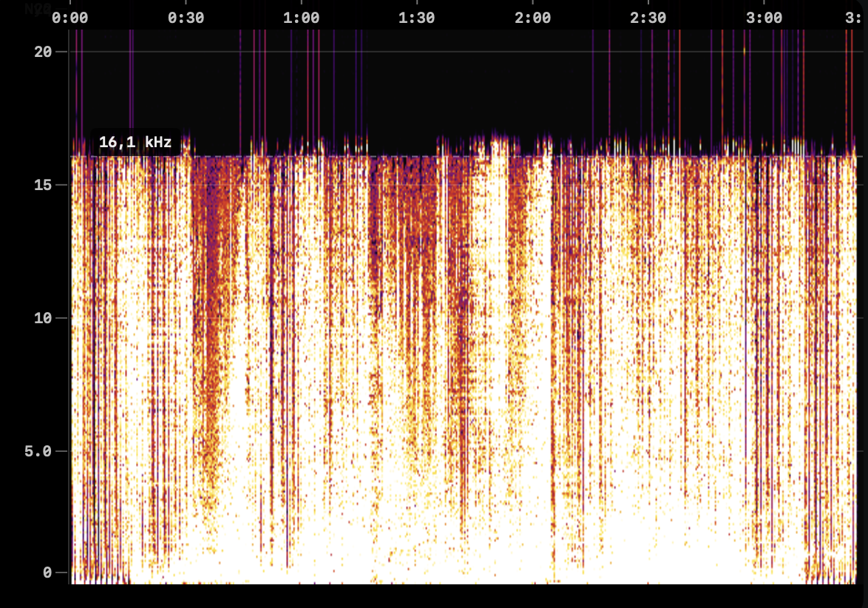Click the 3:00 time label
Screen dimensions: 868x608
(764, 18)
